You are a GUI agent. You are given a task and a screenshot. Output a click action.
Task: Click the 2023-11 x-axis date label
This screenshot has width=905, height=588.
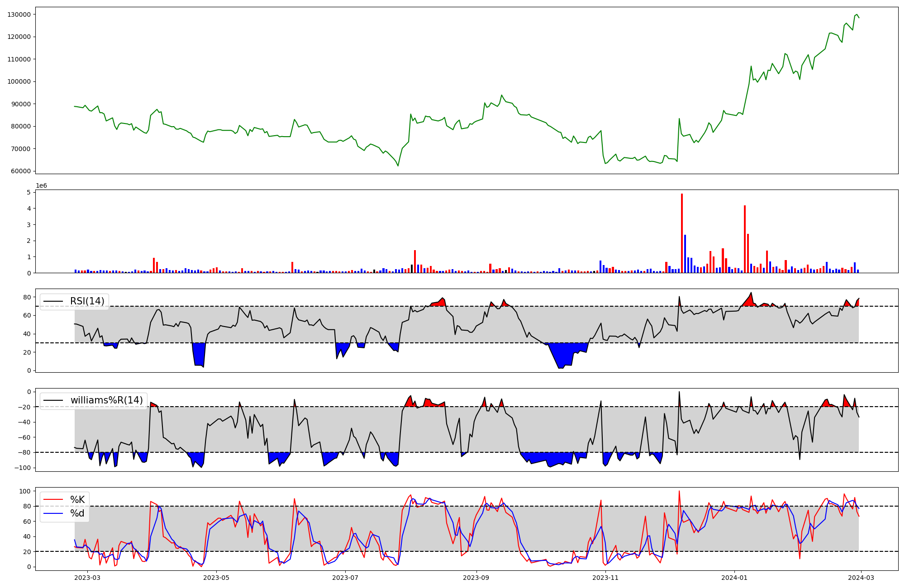coord(605,578)
